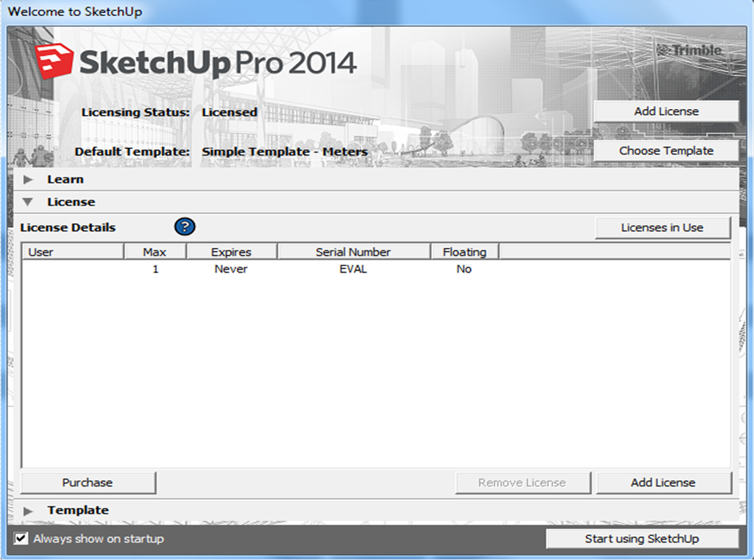Click the Serial Number column header
The width and height of the screenshot is (754, 560).
(353, 252)
